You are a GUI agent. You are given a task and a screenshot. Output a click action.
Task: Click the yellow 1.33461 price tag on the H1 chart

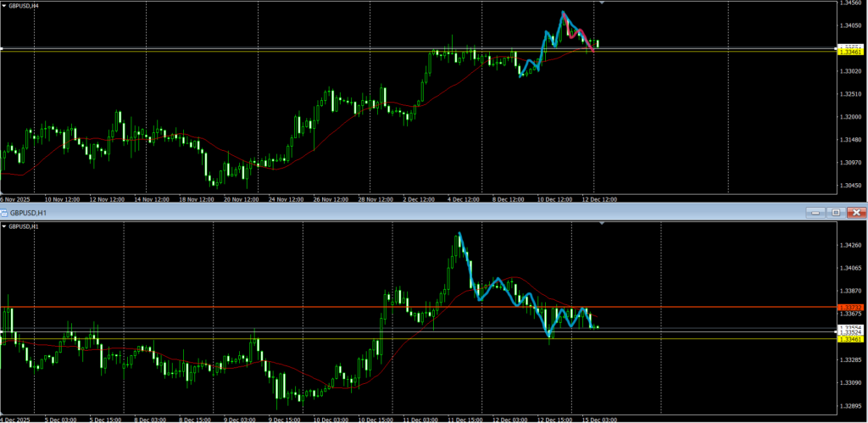tap(849, 339)
